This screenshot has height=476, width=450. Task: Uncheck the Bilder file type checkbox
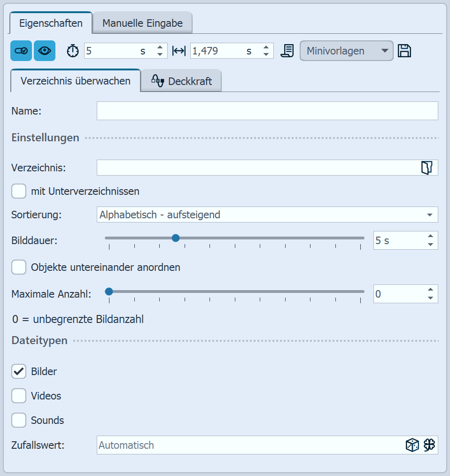19,371
